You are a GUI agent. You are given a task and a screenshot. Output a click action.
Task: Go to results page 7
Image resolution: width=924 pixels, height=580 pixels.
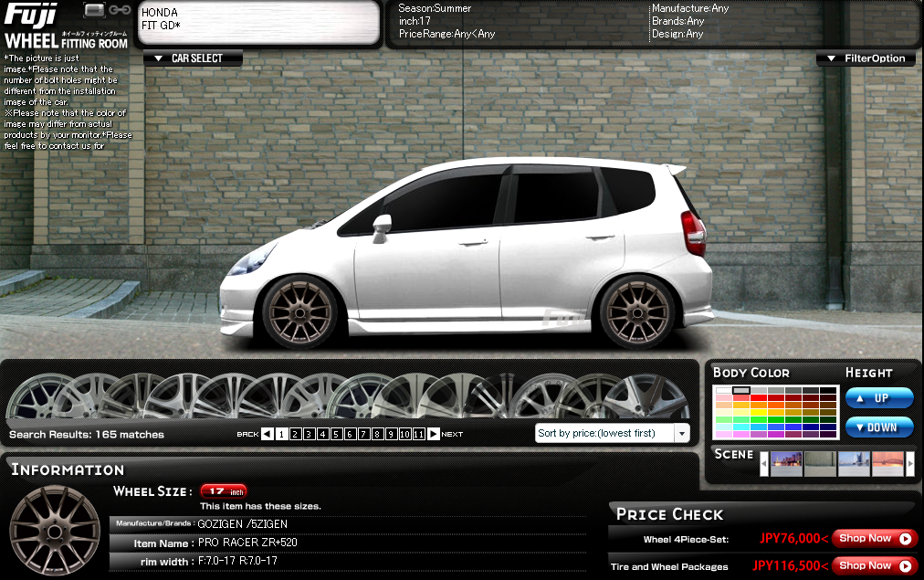(363, 435)
